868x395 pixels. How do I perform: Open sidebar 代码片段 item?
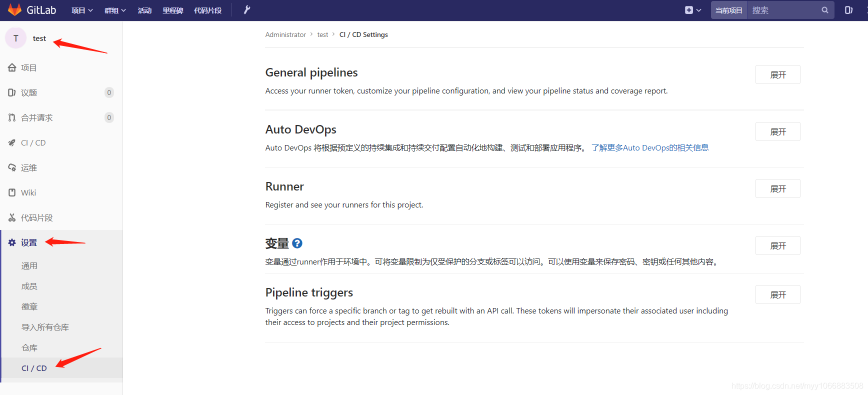pyautogui.click(x=37, y=217)
